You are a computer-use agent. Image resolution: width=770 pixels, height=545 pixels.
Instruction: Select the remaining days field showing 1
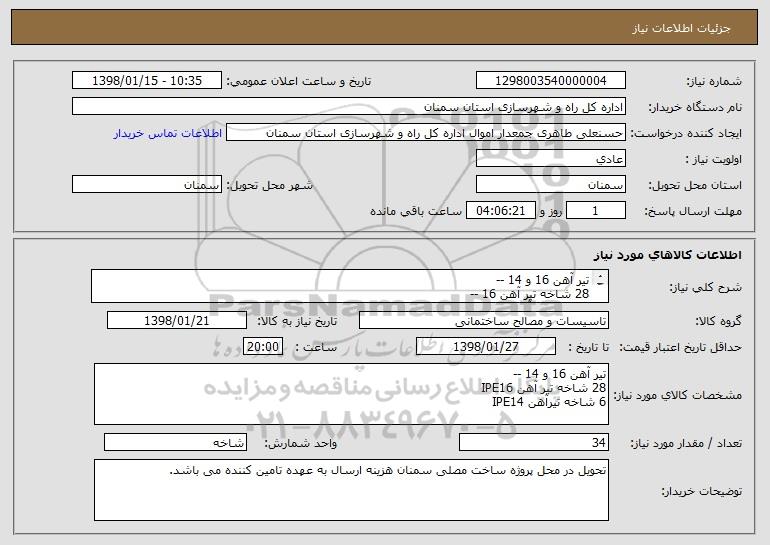tap(596, 210)
